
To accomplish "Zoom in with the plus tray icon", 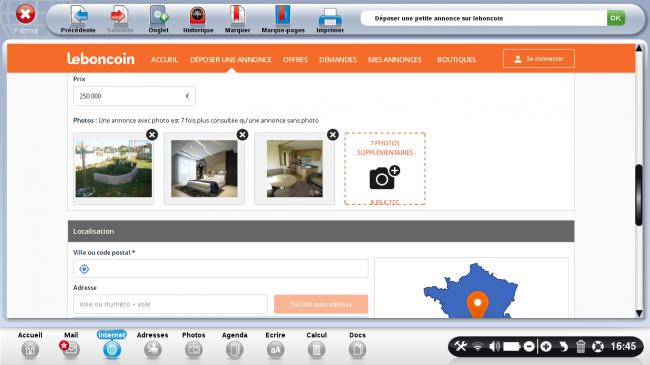I will [546, 346].
